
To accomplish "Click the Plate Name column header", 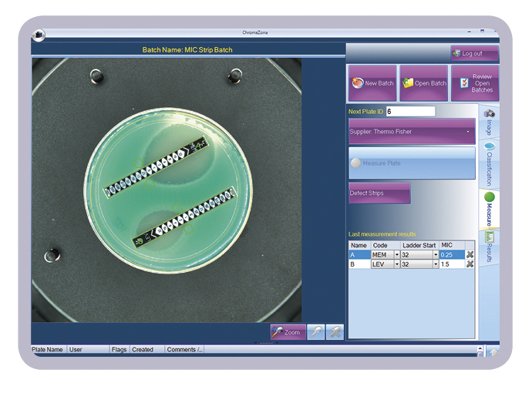I will 48,350.
